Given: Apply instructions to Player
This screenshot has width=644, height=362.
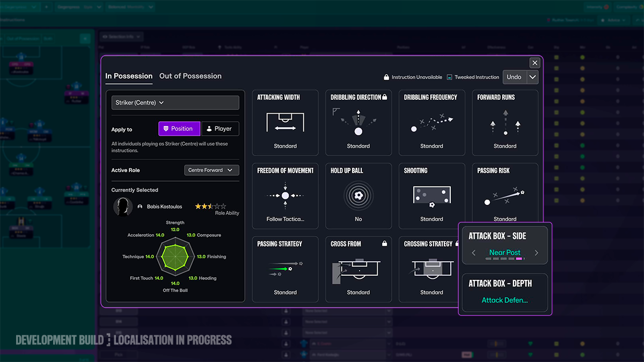Looking at the screenshot, I should [220, 129].
